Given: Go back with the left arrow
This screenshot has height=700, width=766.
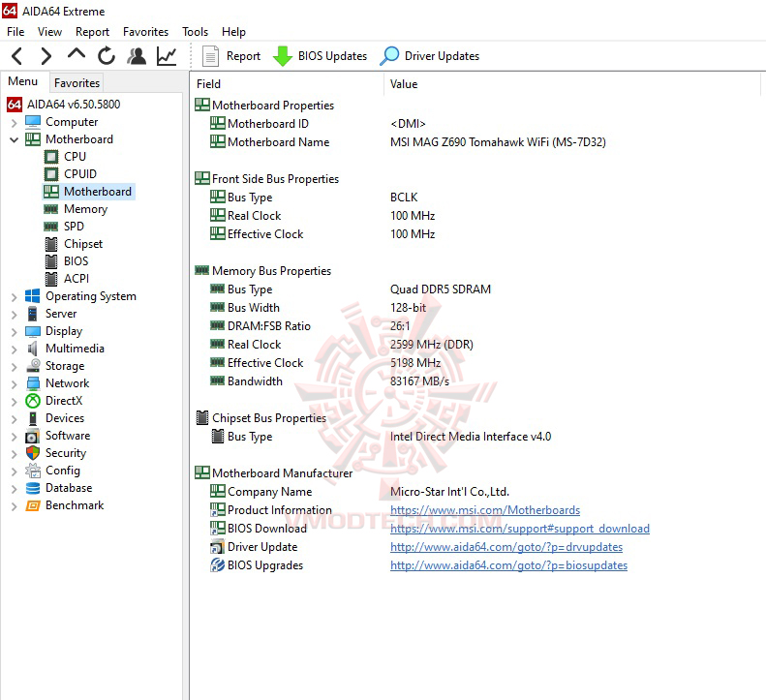Looking at the screenshot, I should 17,56.
